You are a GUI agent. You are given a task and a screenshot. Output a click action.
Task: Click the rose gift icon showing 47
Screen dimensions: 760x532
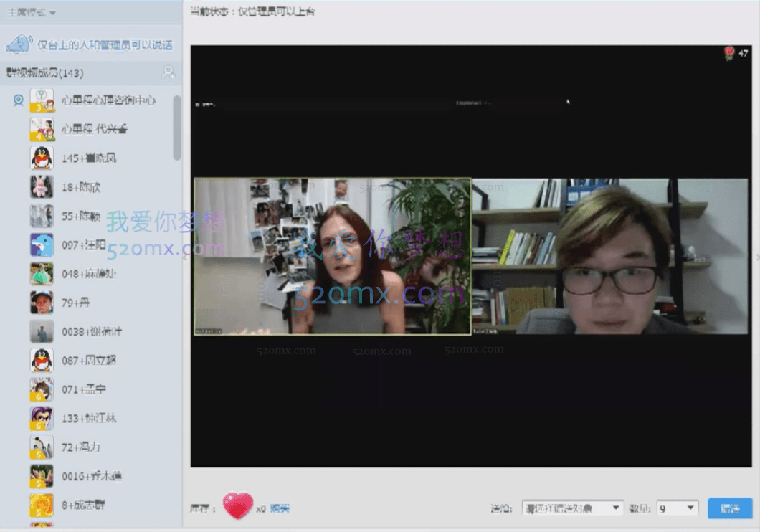tap(728, 52)
